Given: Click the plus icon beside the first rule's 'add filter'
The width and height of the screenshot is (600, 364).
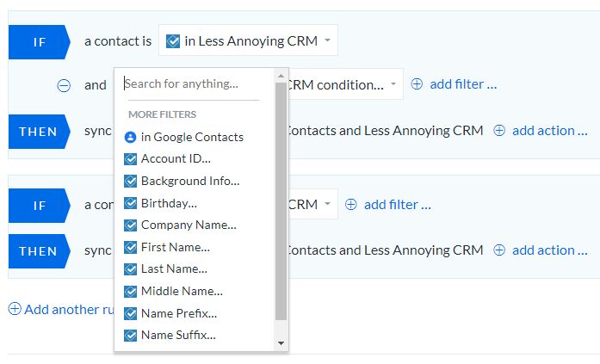Looking at the screenshot, I should [x=417, y=84].
